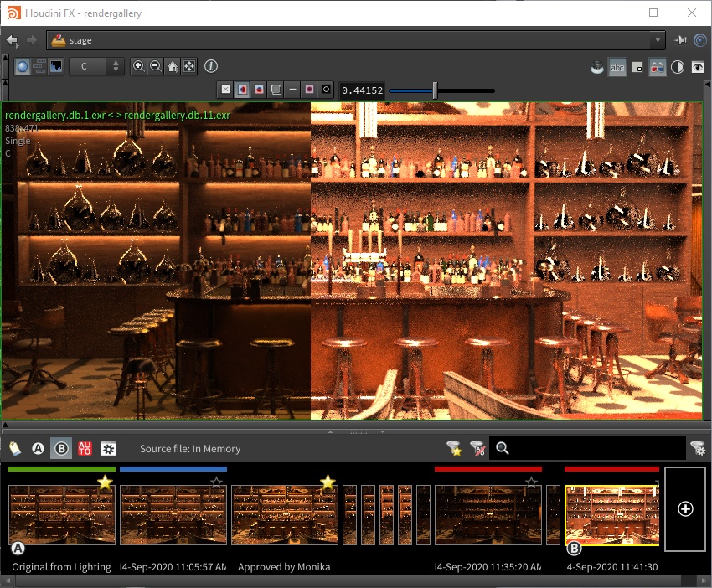Toggle the eye visibility icon in viewer toolbar
Image resolution: width=712 pixels, height=588 pixels.
pyautogui.click(x=697, y=68)
